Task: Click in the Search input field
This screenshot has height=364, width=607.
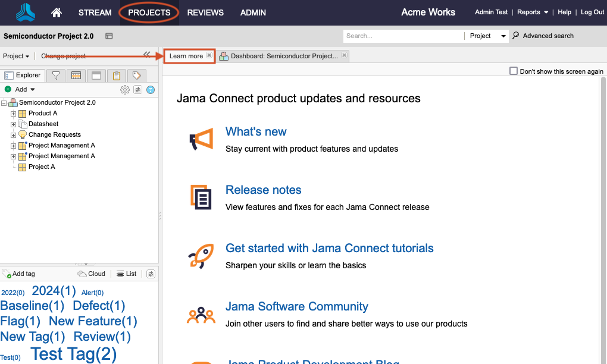Action: (x=402, y=36)
